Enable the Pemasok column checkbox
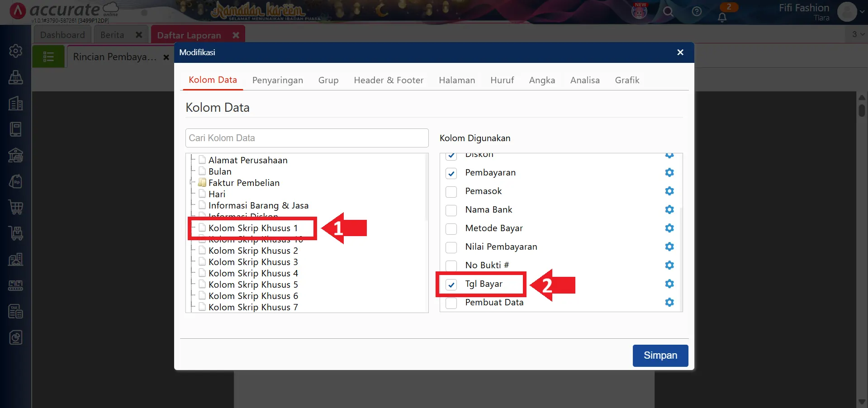Viewport: 868px width, 408px height. (x=451, y=192)
